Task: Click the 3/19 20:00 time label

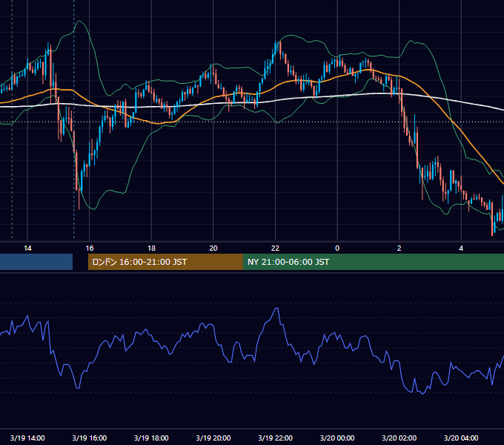Action: click(213, 438)
